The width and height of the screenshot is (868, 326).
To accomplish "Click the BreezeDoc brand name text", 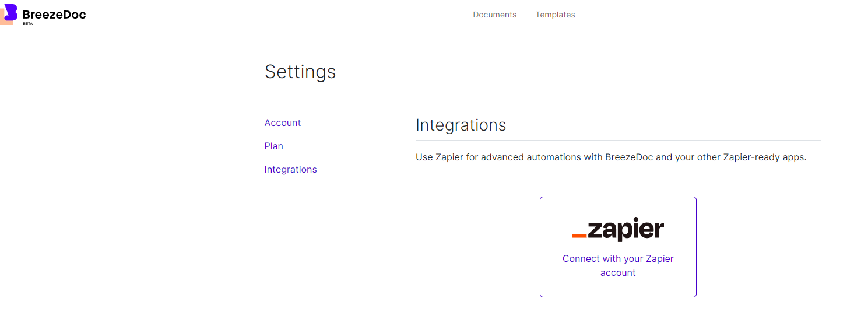I will [54, 15].
